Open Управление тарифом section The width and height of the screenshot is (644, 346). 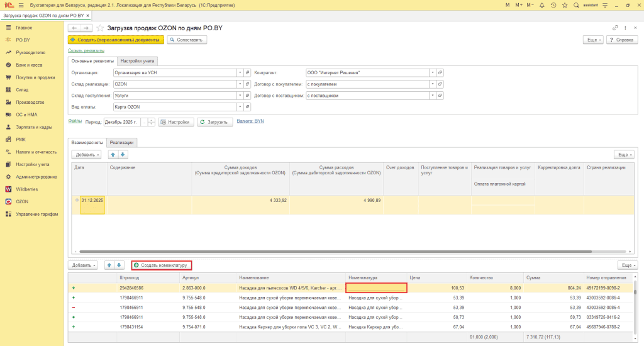coord(36,214)
